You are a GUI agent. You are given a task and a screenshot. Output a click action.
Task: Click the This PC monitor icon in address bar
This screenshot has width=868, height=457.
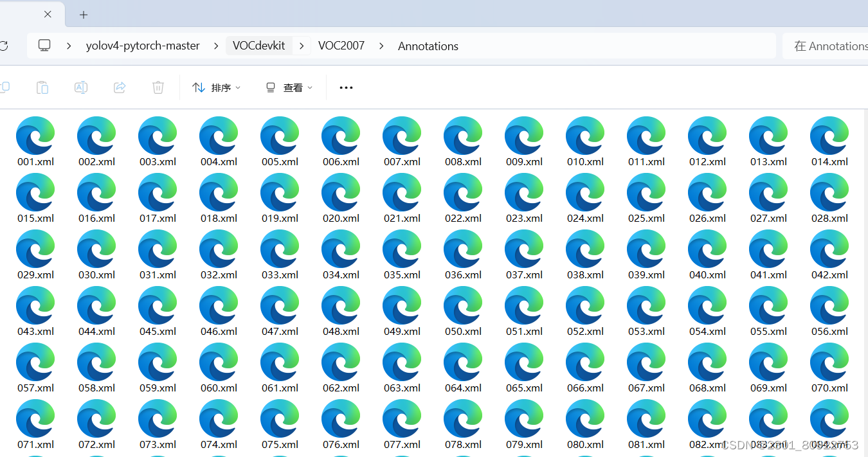click(x=44, y=46)
